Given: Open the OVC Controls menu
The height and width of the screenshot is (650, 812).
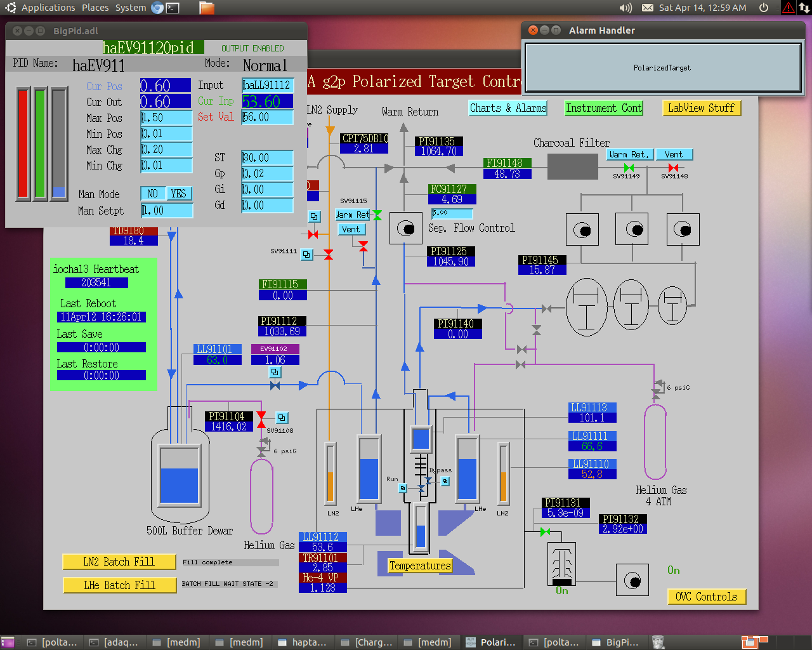Looking at the screenshot, I should point(706,597).
